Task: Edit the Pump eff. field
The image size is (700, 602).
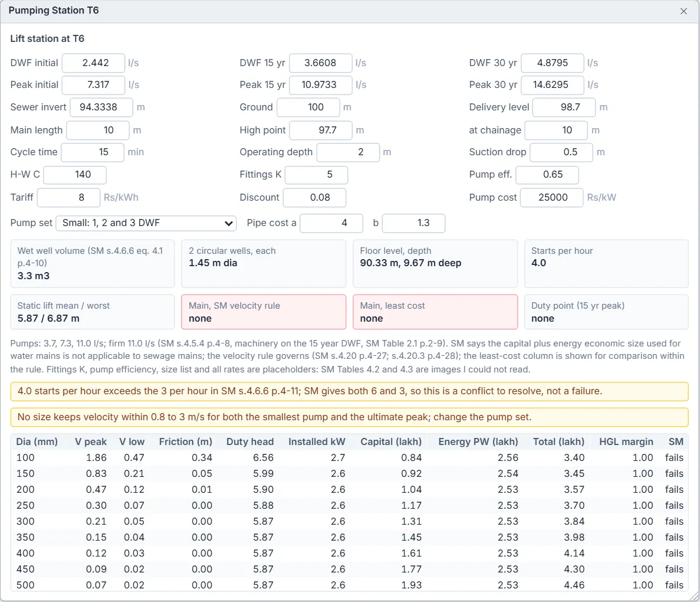Action: pos(547,175)
